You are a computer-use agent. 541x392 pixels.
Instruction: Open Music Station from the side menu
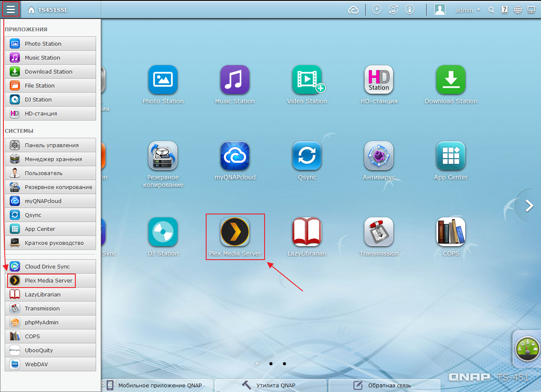pyautogui.click(x=50, y=58)
